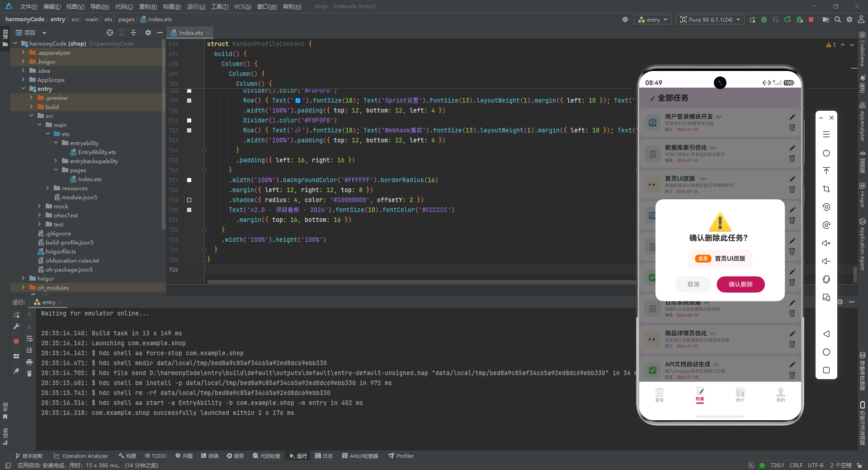Collapse all nodes in the project panel
This screenshot has height=470, width=868.
pyautogui.click(x=133, y=33)
